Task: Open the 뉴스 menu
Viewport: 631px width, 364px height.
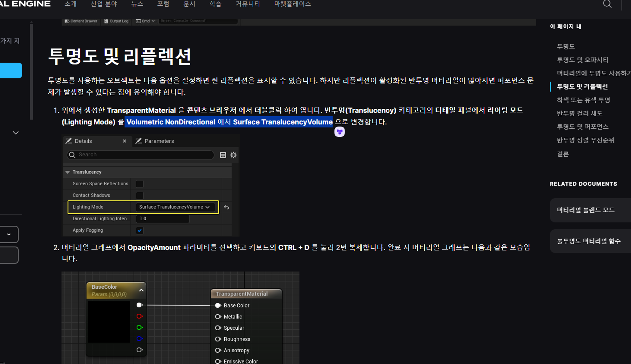Action: coord(137,4)
